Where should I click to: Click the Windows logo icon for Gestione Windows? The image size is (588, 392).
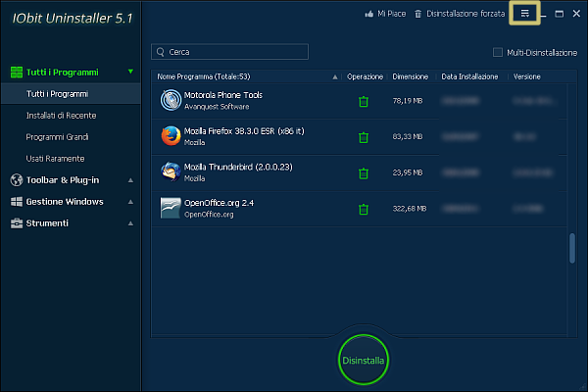point(17,202)
